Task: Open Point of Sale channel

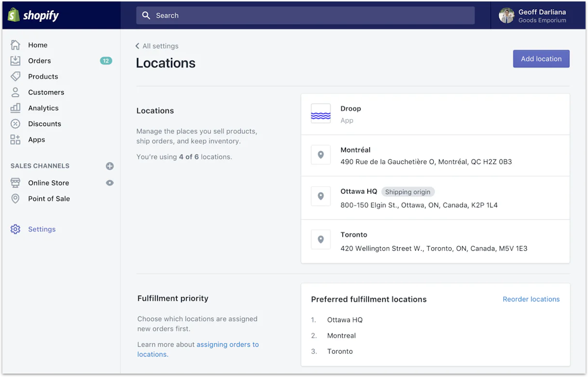Action: pos(49,199)
